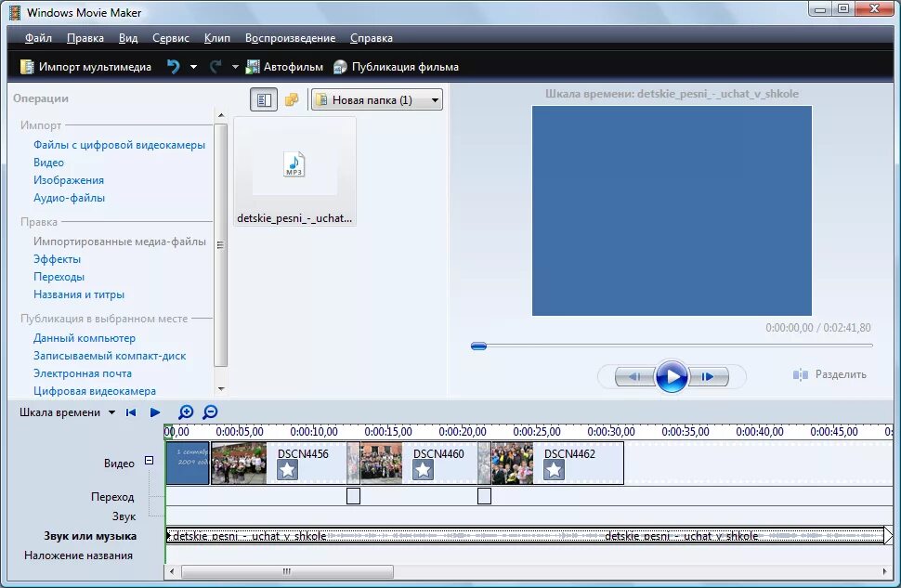Open the Файл menu
This screenshot has width=901, height=588.
(38, 38)
